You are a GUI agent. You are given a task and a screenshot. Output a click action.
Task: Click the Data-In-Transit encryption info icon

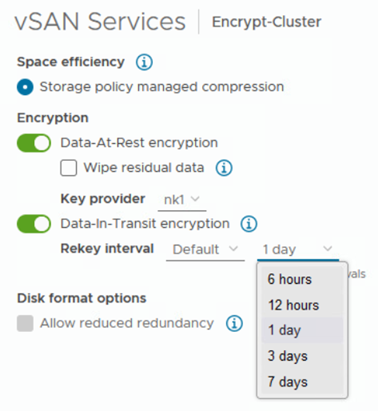click(x=249, y=224)
